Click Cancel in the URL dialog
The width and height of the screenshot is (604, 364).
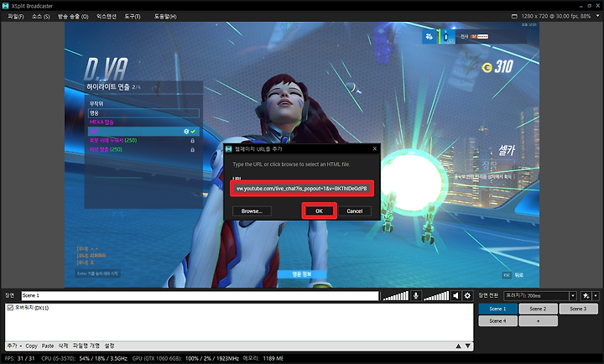[x=354, y=211]
